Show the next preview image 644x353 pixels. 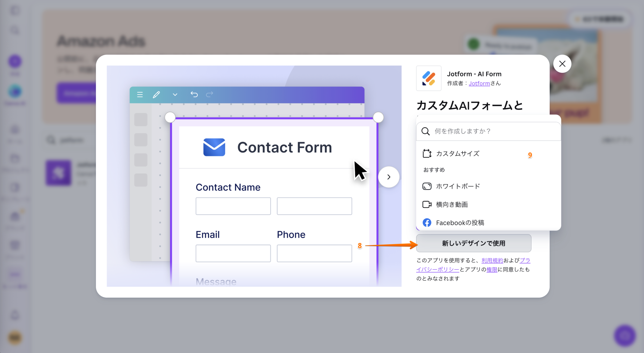(389, 177)
